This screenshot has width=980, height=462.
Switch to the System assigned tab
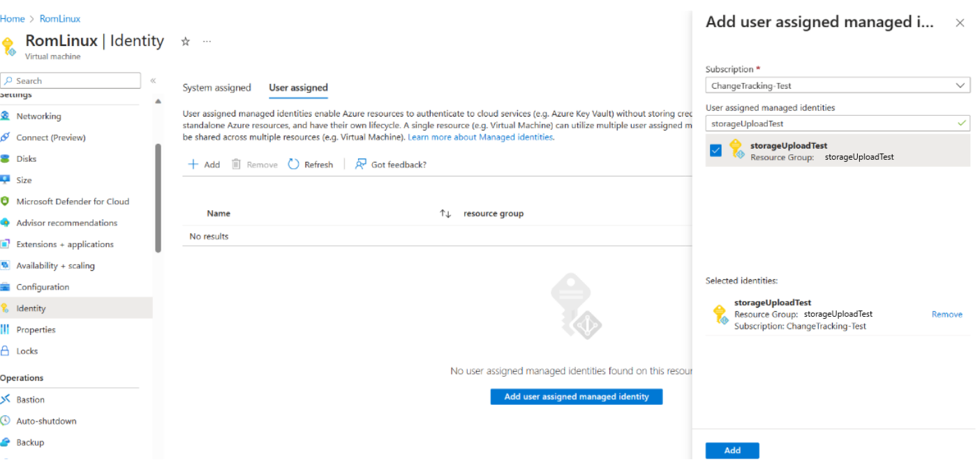pyautogui.click(x=216, y=87)
